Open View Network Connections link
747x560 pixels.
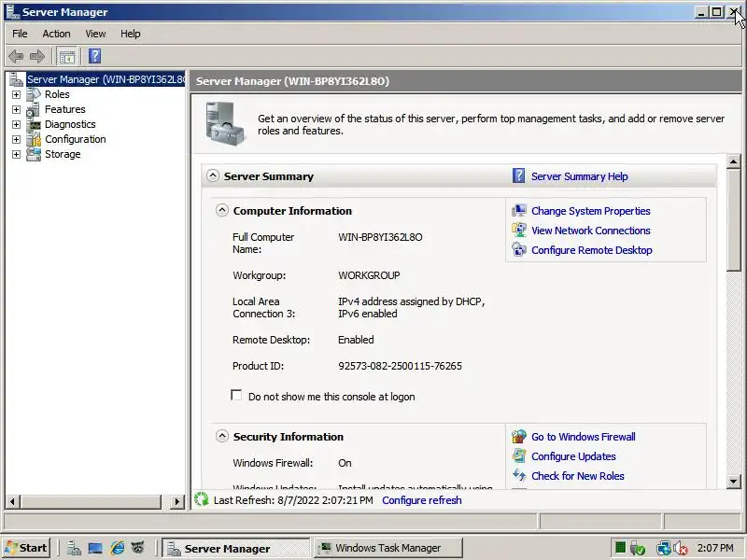(591, 231)
